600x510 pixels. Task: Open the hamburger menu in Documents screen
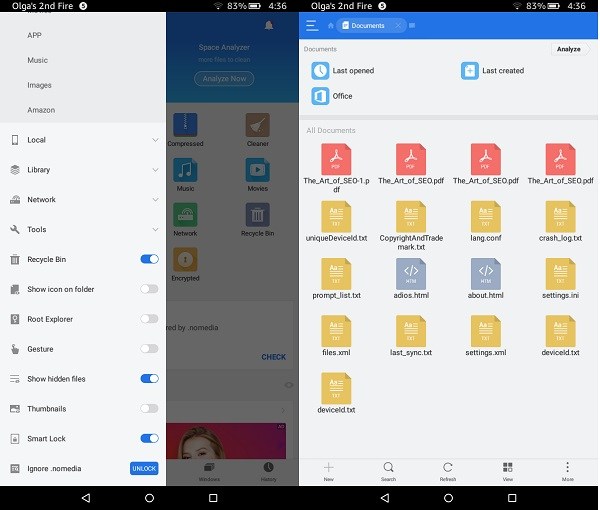[312, 26]
